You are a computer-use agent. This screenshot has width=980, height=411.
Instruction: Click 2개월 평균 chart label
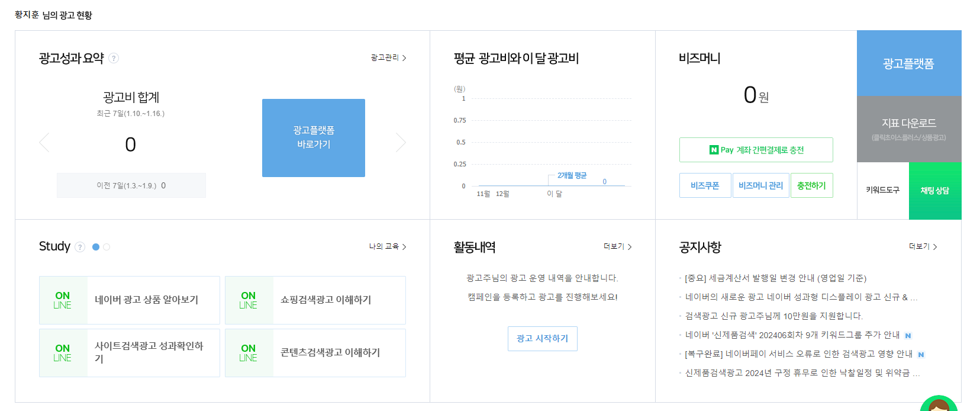coord(572,175)
